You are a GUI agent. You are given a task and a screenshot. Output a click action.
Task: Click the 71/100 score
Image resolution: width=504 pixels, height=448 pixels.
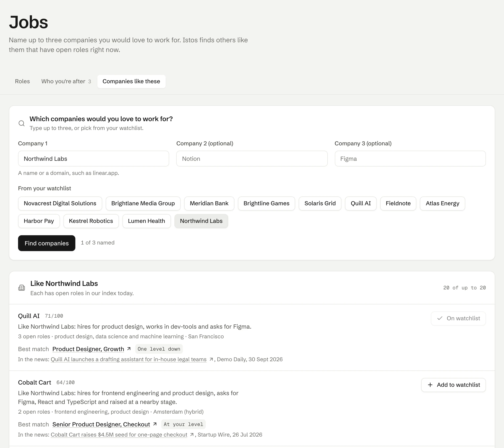click(54, 316)
